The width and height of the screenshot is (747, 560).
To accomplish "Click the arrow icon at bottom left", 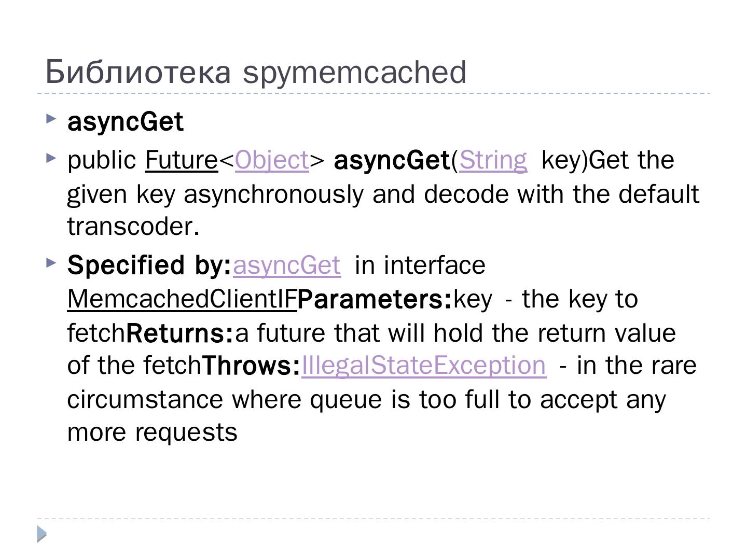I will (42, 534).
